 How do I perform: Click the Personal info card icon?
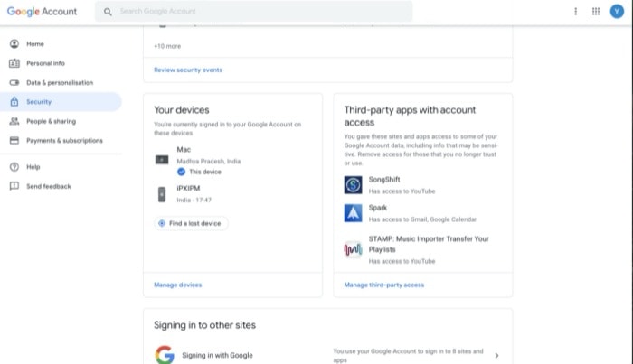coord(14,63)
